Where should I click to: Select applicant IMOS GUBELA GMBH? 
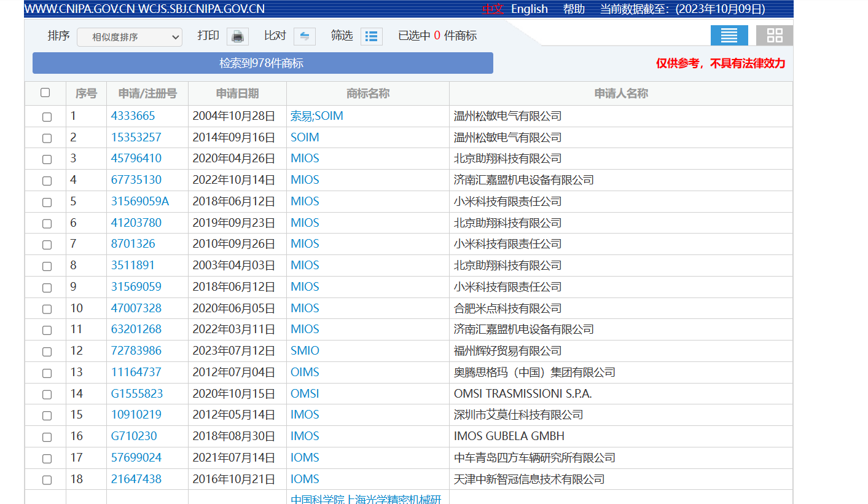pos(509,436)
